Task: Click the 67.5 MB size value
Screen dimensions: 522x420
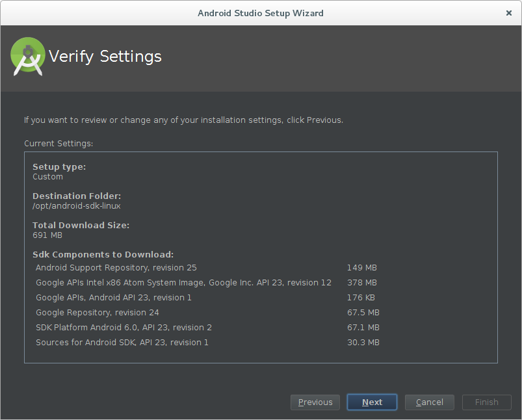Action: (x=363, y=313)
